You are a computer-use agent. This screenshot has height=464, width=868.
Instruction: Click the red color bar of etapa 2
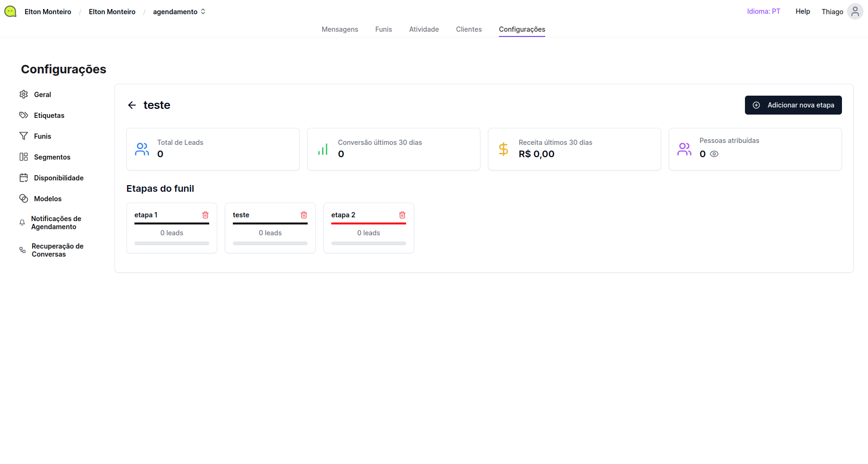point(368,223)
